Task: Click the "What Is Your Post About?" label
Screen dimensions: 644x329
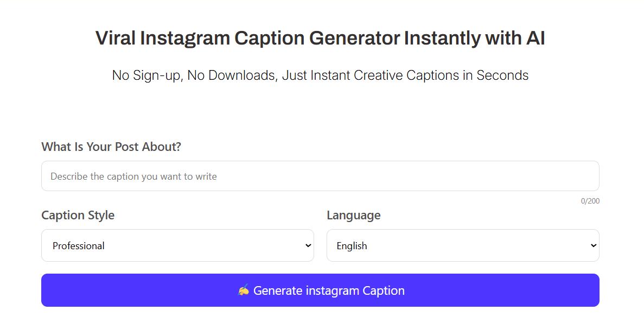Action: (x=111, y=147)
